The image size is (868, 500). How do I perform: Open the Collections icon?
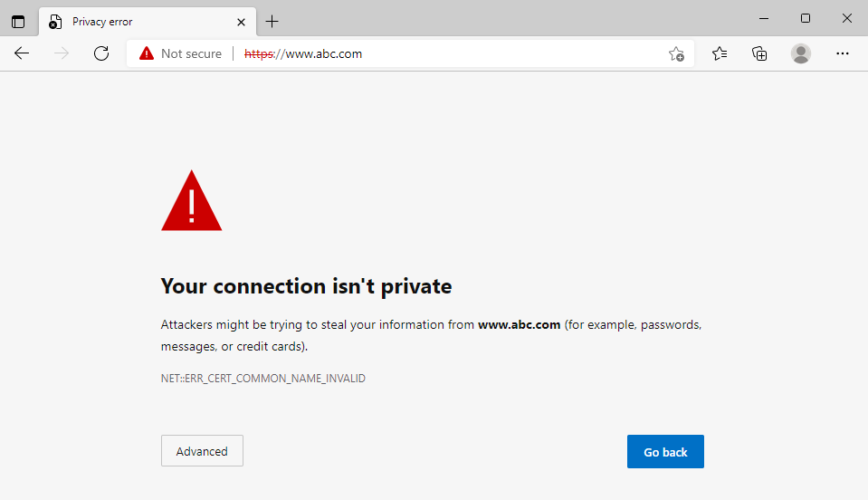(x=759, y=53)
